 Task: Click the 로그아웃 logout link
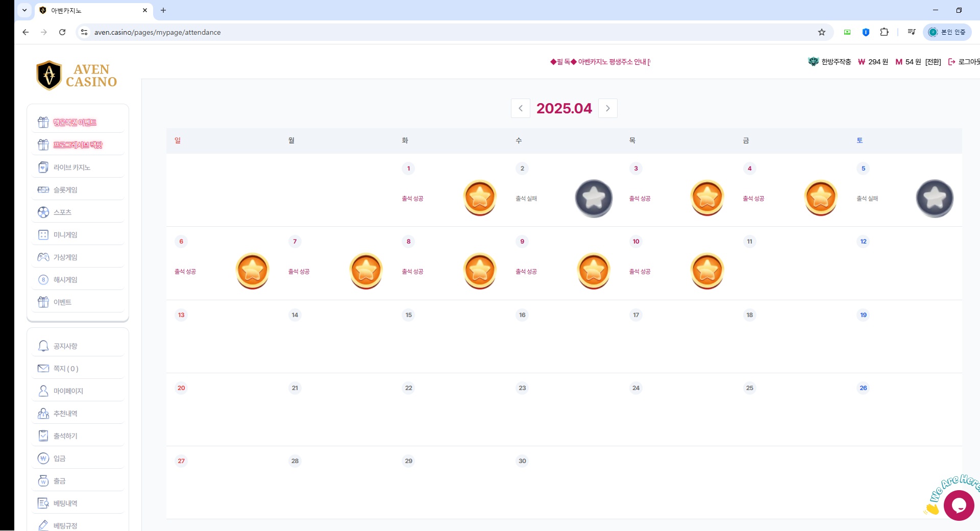tap(966, 62)
